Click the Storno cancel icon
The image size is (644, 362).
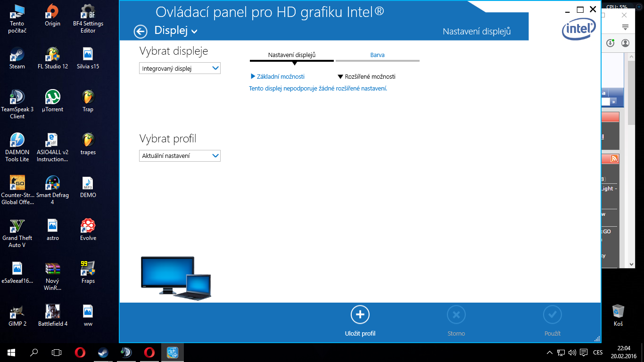tap(456, 315)
